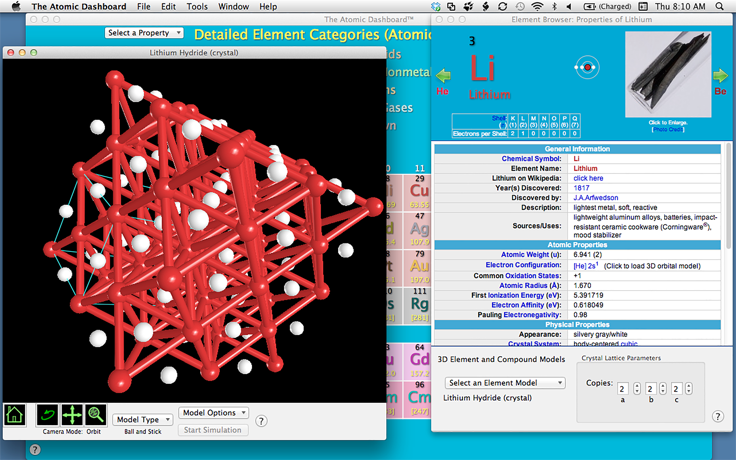Open the Apple menu
The image size is (736, 460).
pos(16,6)
